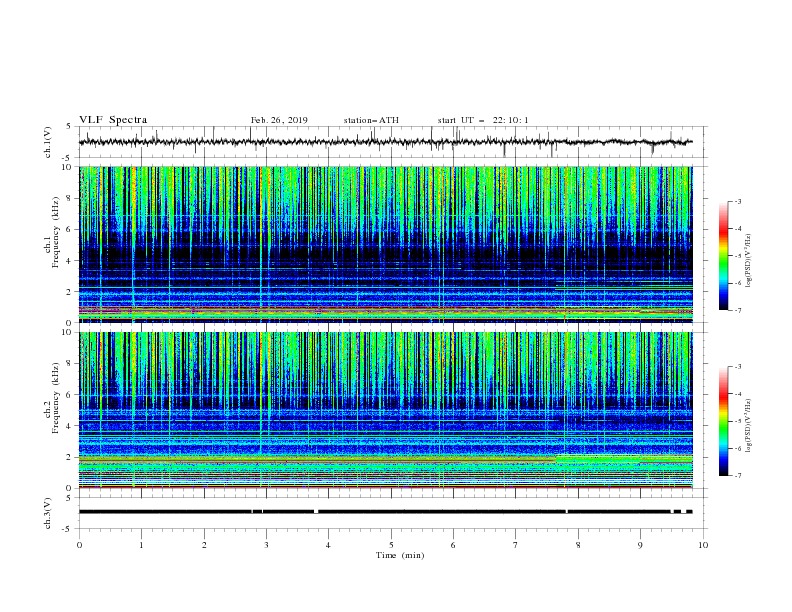
Task: Click the '2' kHz tick on the ch.2 axis
Action: [69, 457]
